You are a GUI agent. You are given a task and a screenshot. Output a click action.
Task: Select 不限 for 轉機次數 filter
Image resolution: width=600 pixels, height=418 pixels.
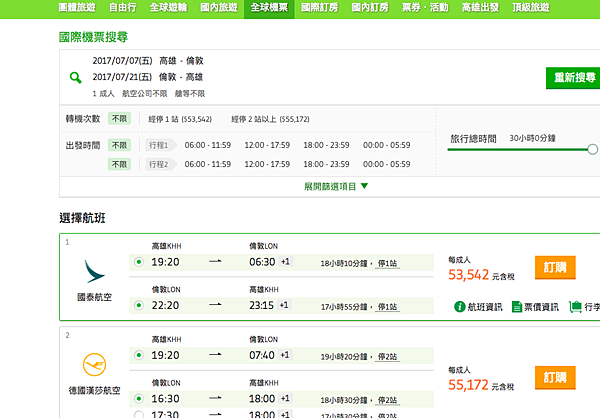pyautogui.click(x=119, y=119)
